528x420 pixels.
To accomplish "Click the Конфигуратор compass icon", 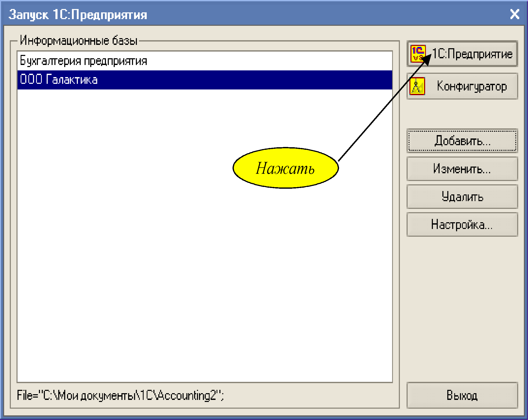I will 417,86.
